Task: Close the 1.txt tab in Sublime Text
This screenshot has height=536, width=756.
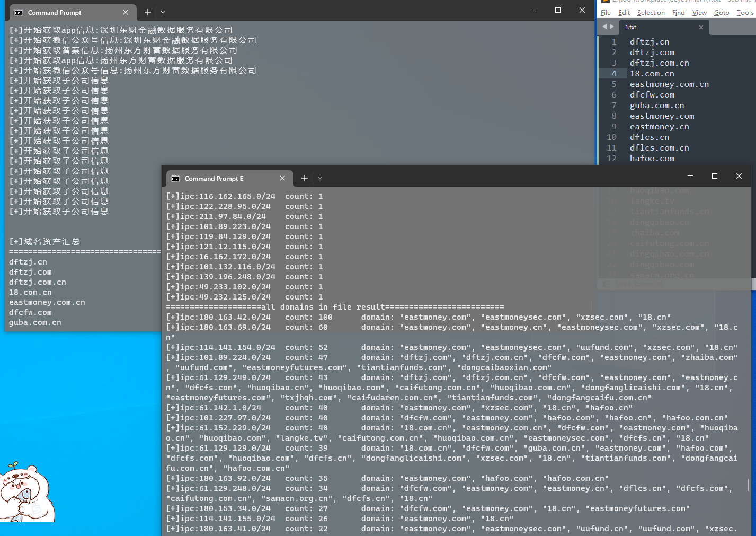Action: [x=701, y=27]
